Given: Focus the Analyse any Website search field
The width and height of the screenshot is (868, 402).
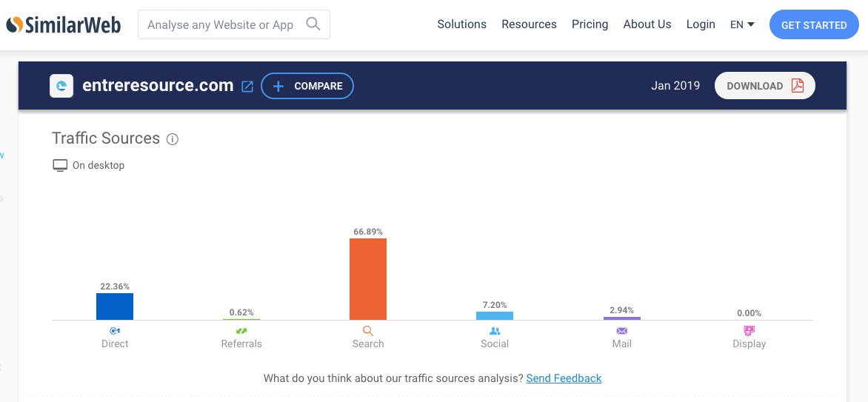Looking at the screenshot, I should pyautogui.click(x=221, y=25).
